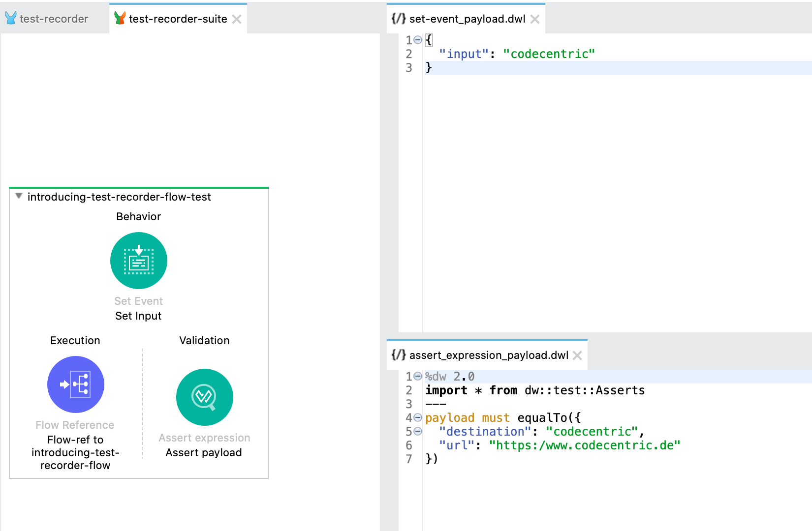The height and width of the screenshot is (531, 812).
Task: Fold the destination object at line 5
Action: (418, 432)
